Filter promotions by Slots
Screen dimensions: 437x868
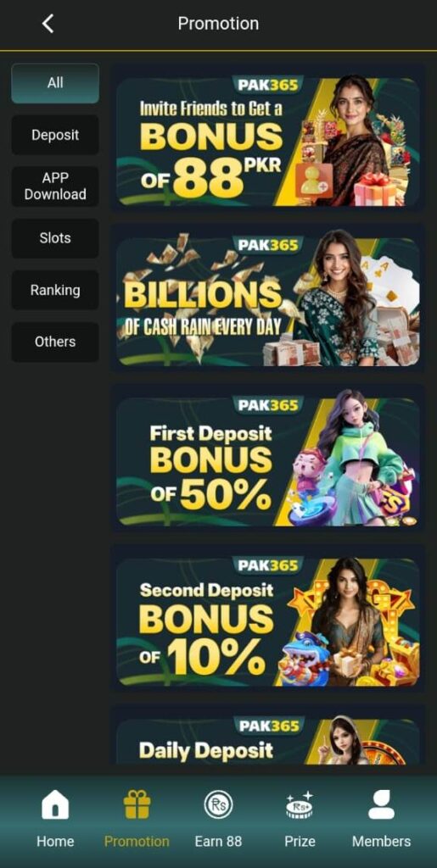click(x=55, y=238)
